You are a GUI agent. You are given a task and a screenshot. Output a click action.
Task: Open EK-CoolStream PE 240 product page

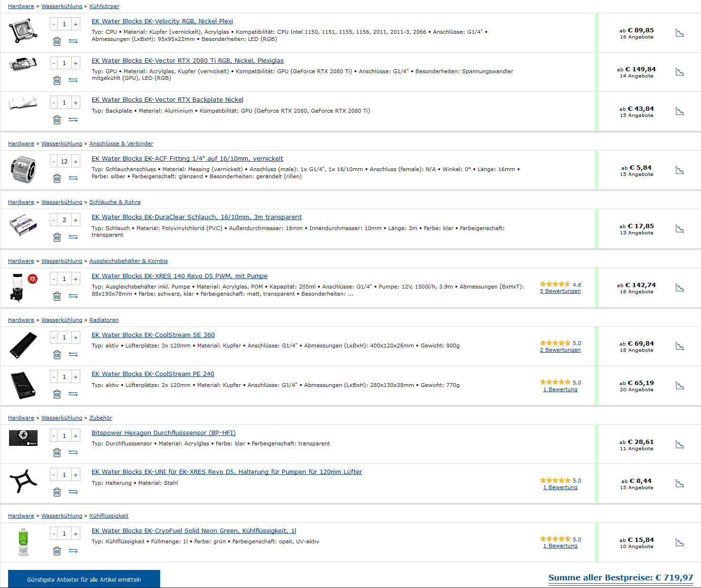point(153,374)
